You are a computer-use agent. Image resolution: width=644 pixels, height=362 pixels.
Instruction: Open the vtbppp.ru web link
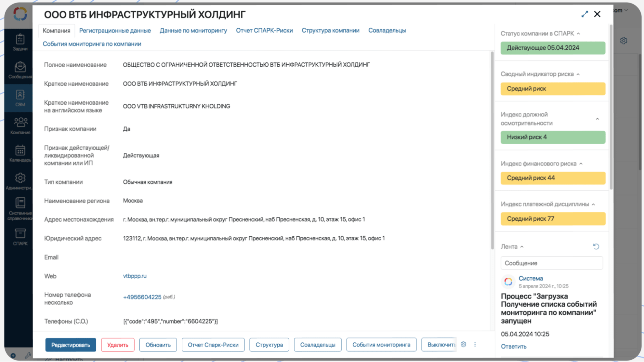(x=135, y=276)
